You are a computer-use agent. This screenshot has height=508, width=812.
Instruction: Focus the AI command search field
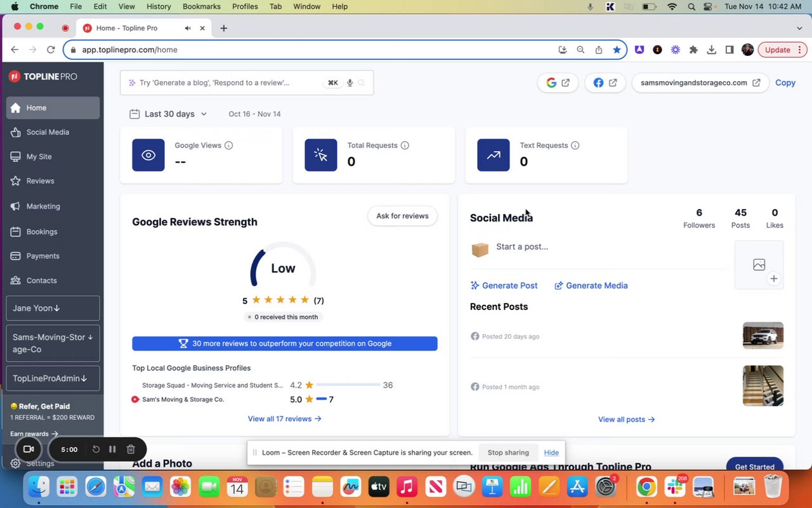coord(247,83)
